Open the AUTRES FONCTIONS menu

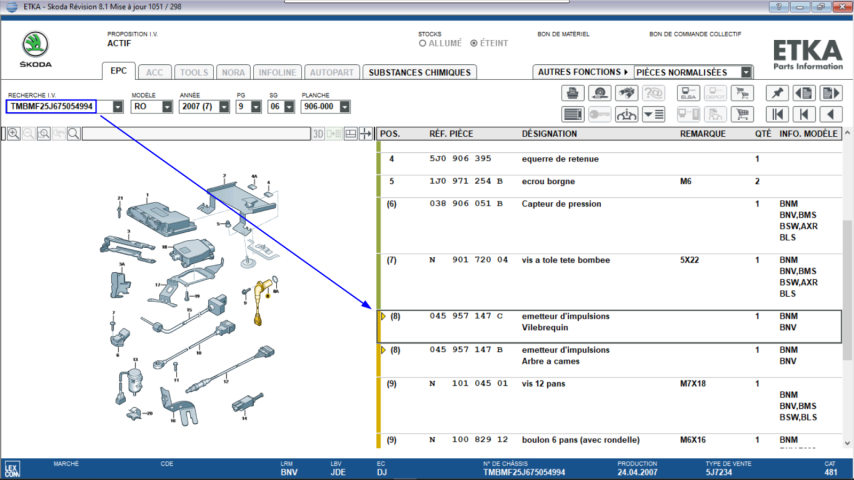tap(582, 72)
